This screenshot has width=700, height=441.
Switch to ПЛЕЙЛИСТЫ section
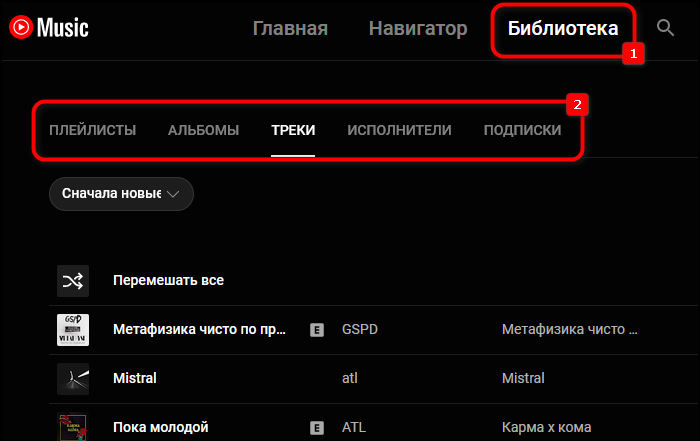(x=92, y=130)
